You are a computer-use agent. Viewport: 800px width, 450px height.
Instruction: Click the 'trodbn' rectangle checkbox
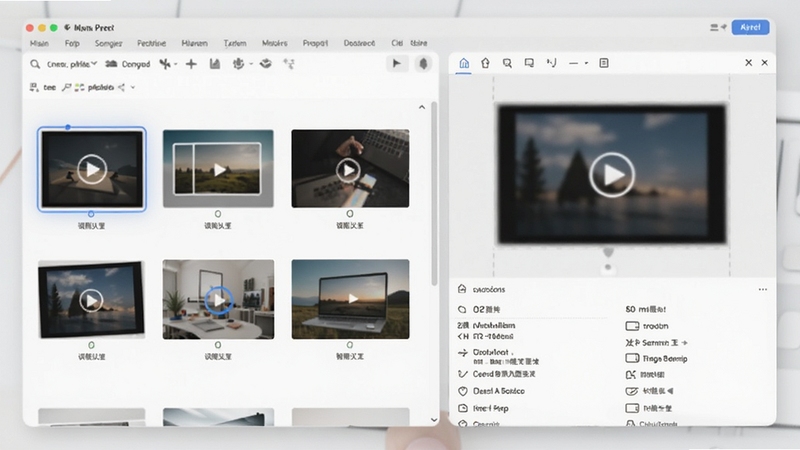coord(632,326)
